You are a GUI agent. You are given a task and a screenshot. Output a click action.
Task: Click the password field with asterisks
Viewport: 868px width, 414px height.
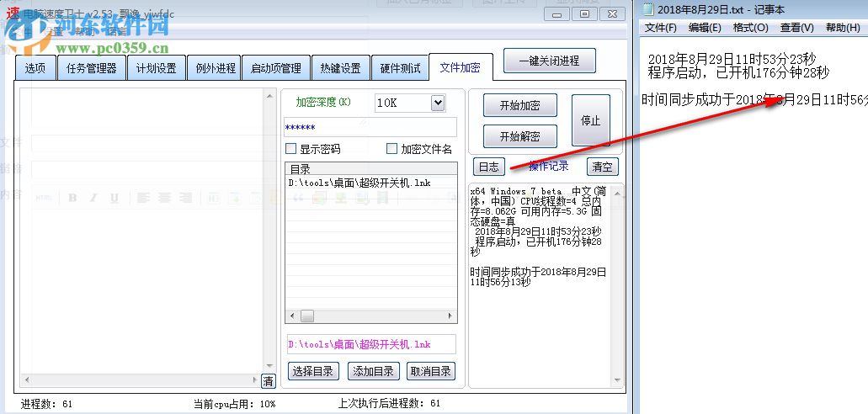coord(370,127)
